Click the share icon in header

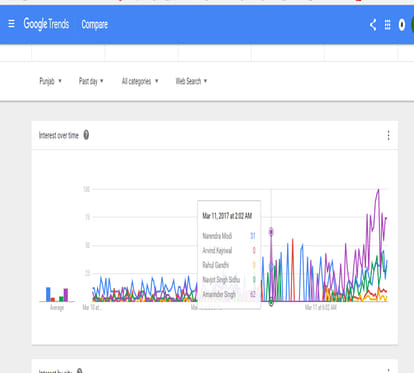click(373, 25)
